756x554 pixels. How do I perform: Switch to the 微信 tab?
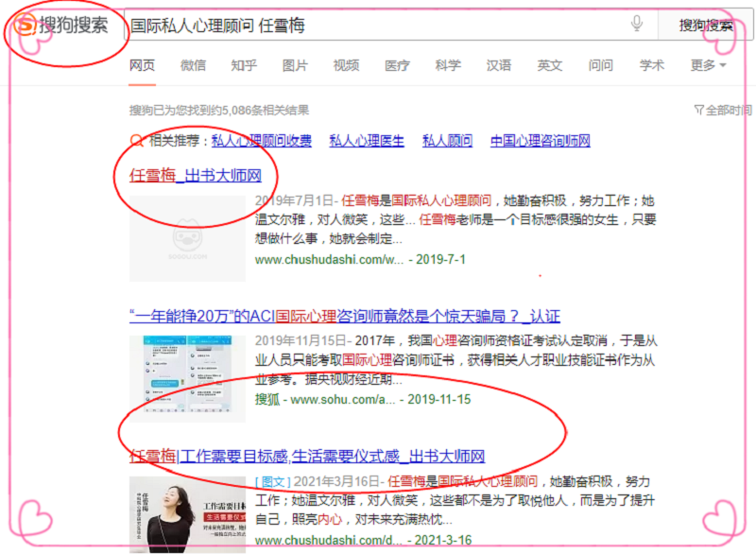pos(193,65)
